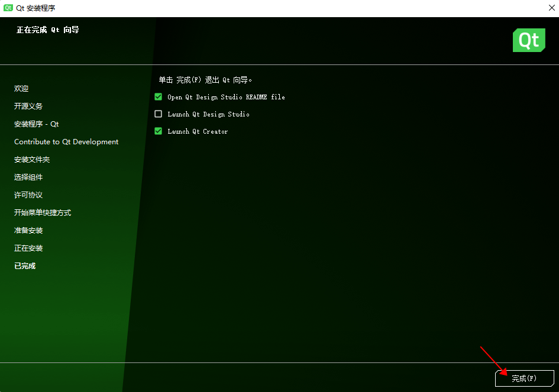Click the 正在完成 Qt 向导 heading
Viewport: 559px width, 392px height.
pos(48,30)
